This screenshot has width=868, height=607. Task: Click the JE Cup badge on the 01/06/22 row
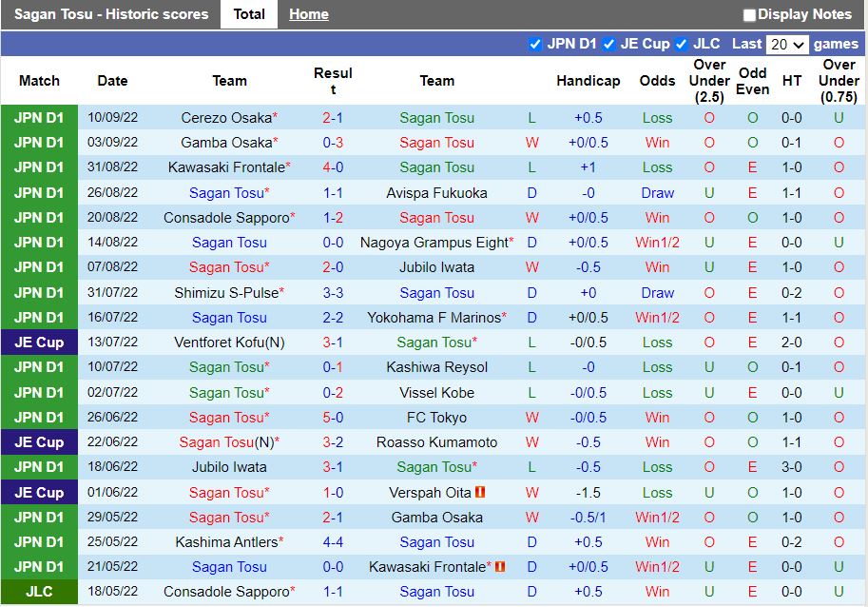[x=39, y=492]
